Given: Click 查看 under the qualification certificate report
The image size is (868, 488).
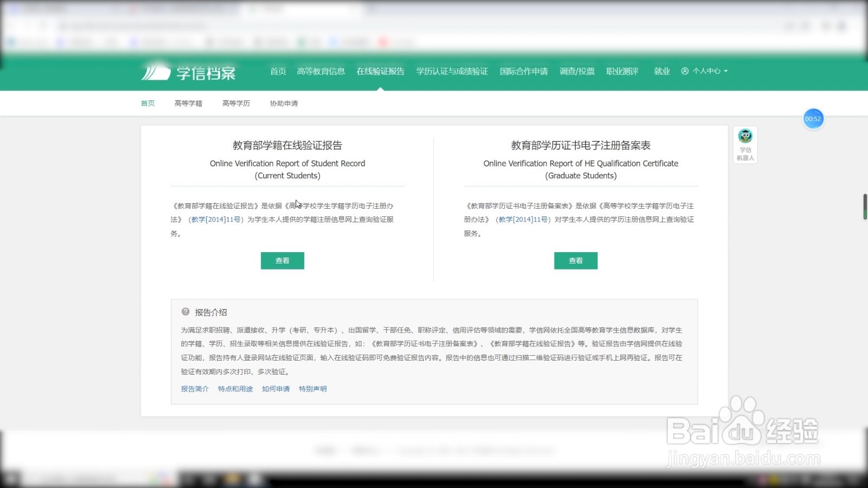Looking at the screenshot, I should [576, 260].
